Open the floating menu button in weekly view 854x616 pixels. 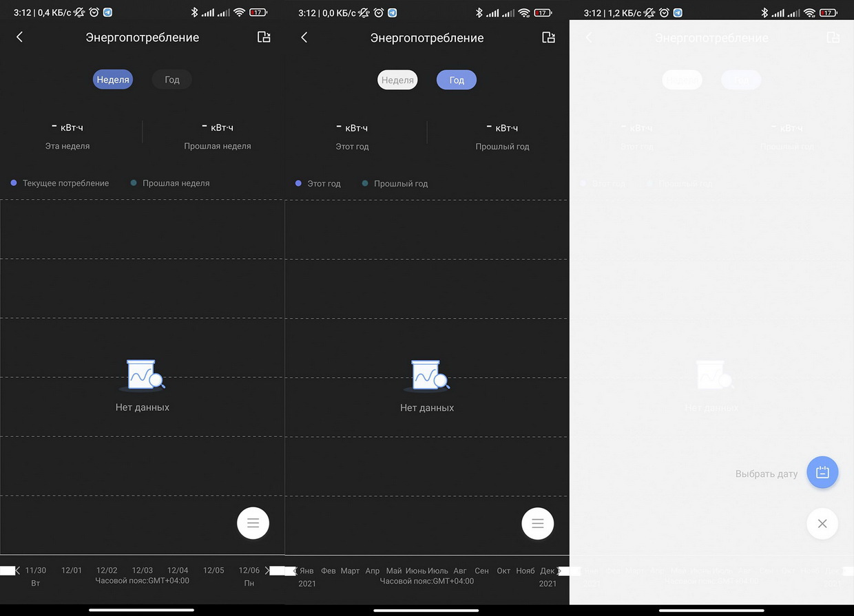click(253, 523)
